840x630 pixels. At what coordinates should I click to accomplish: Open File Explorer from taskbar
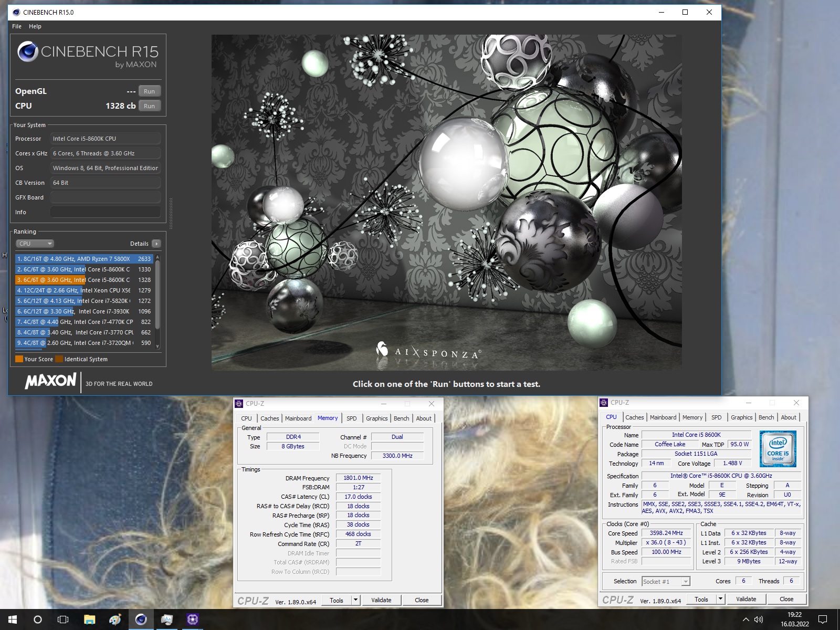(89, 619)
